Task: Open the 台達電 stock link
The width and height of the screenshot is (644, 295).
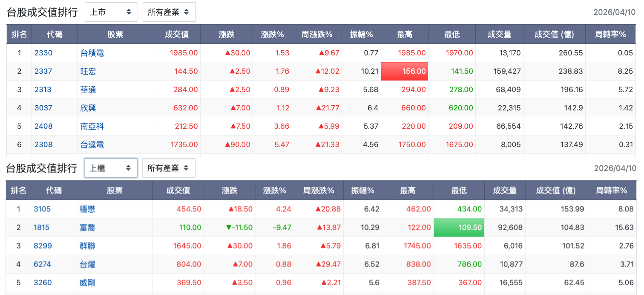Action: click(x=92, y=145)
